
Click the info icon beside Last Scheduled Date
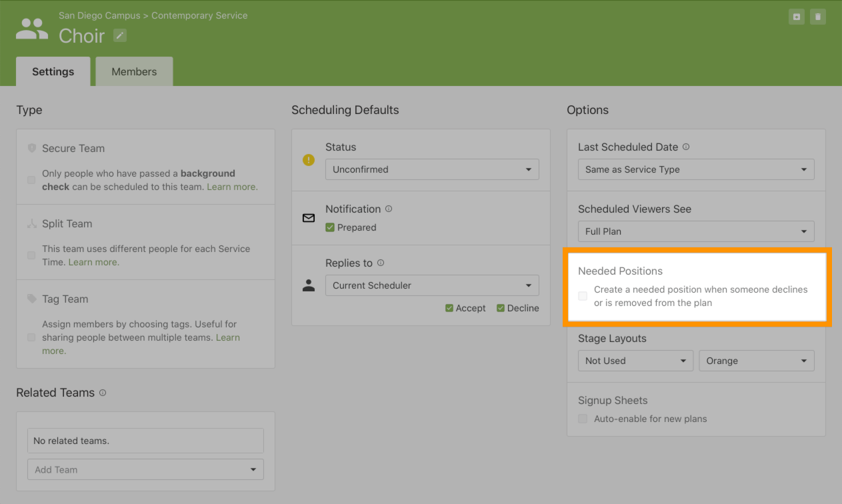686,147
